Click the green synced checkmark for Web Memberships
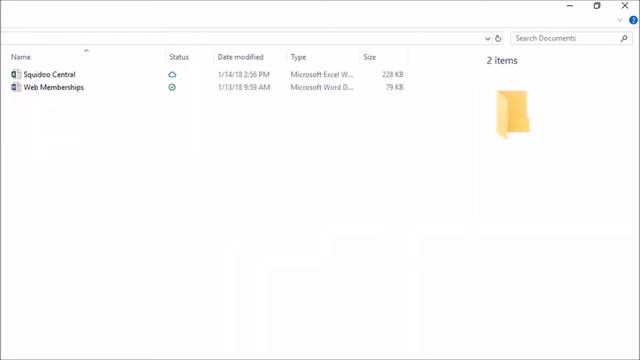The height and width of the screenshot is (360, 640). pyautogui.click(x=172, y=87)
